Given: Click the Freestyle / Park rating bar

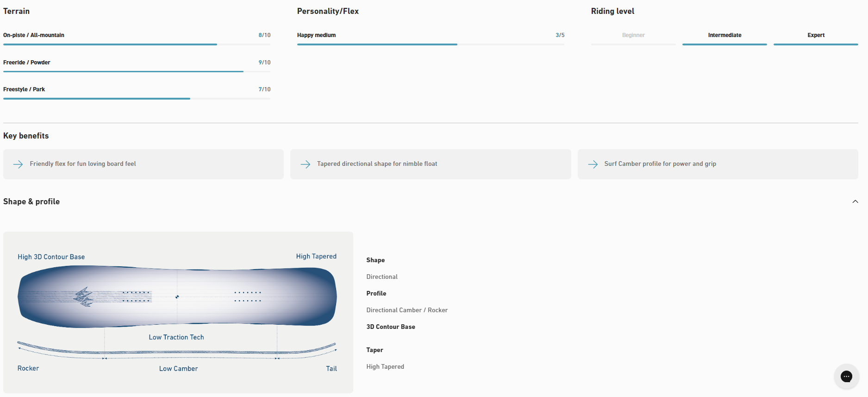Looking at the screenshot, I should point(137,99).
